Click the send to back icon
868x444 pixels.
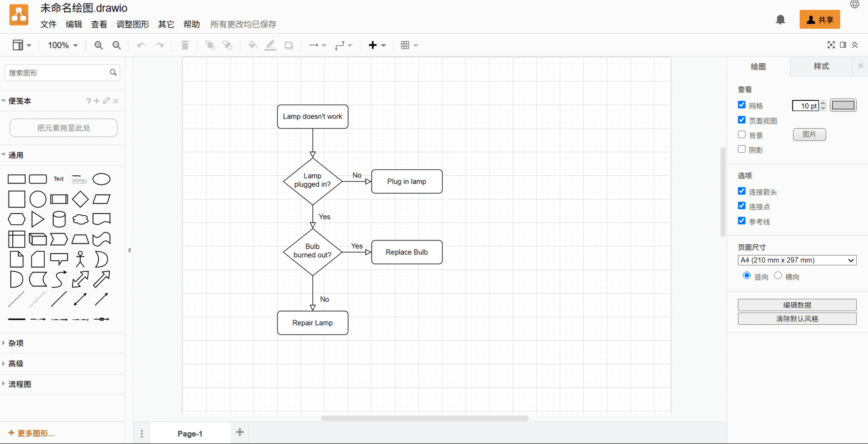click(227, 45)
